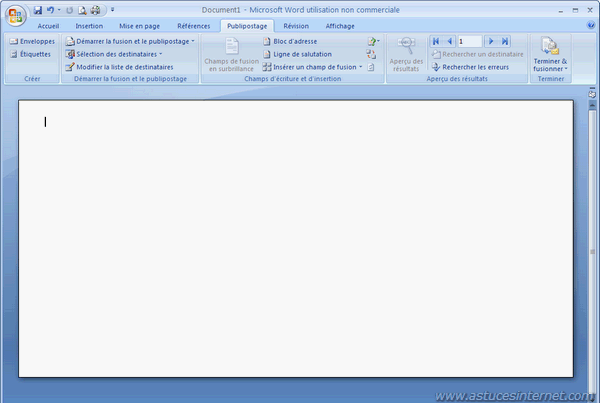The width and height of the screenshot is (600, 403).
Task: Open the Undo history dropdown arrow
Action: click(59, 10)
